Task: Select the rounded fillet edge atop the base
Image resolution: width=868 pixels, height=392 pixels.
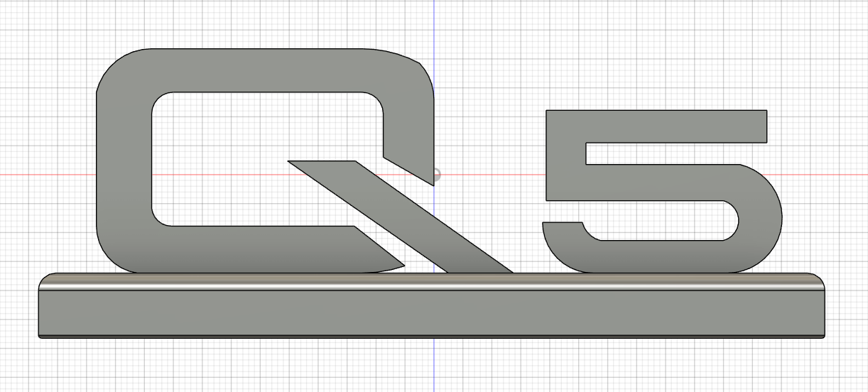Action: [432, 282]
